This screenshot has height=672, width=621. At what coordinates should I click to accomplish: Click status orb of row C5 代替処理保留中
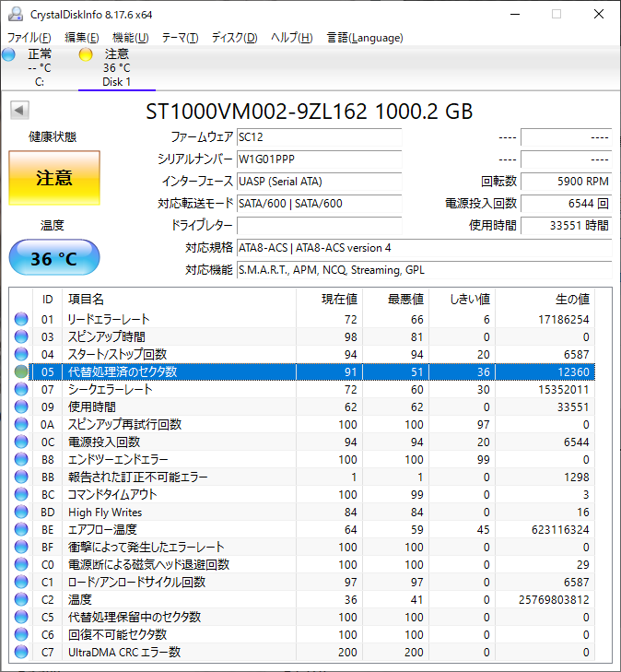click(21, 617)
